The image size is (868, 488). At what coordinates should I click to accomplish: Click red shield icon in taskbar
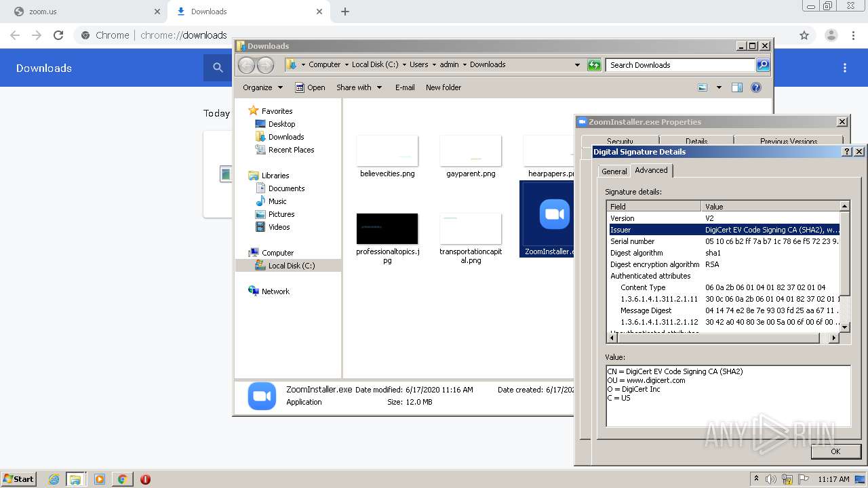tap(145, 479)
